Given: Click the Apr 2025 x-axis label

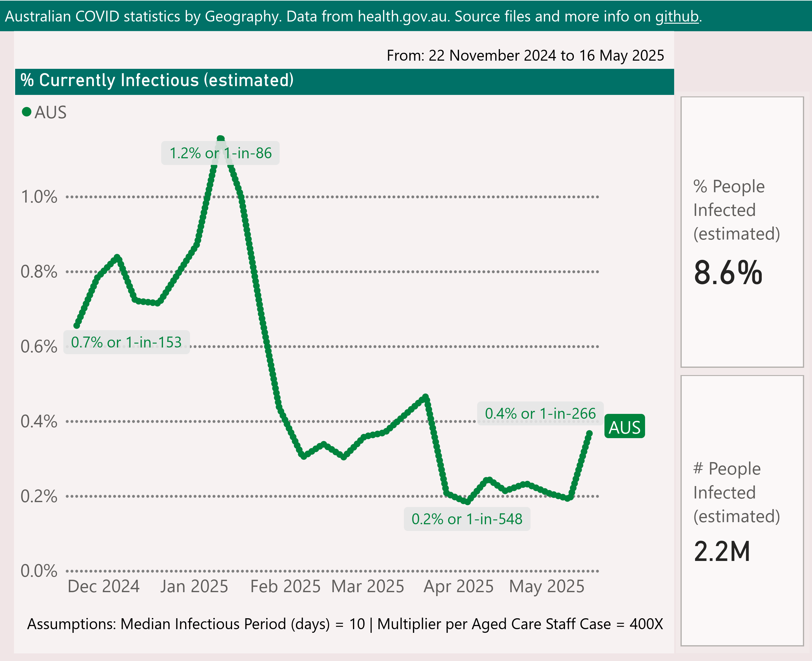Looking at the screenshot, I should [458, 586].
